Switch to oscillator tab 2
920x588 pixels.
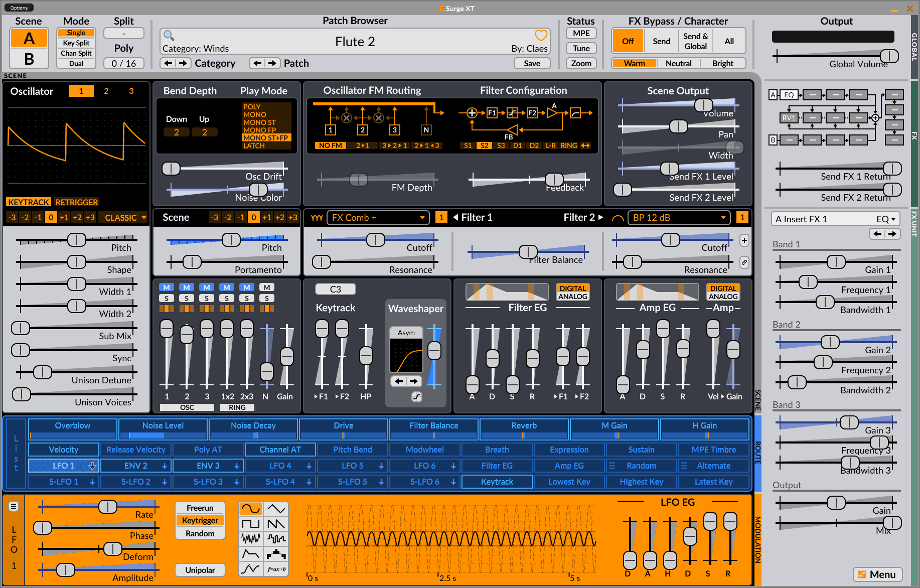coord(106,91)
